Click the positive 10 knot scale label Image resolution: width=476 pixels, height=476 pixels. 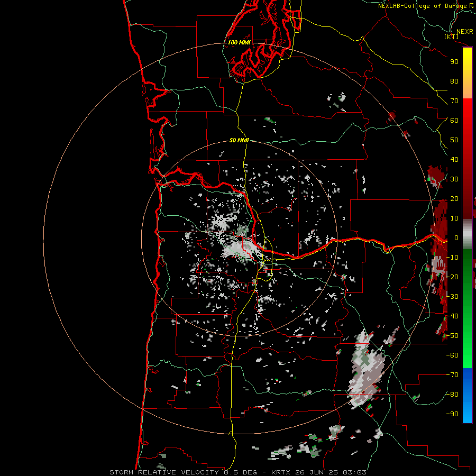pyautogui.click(x=454, y=218)
